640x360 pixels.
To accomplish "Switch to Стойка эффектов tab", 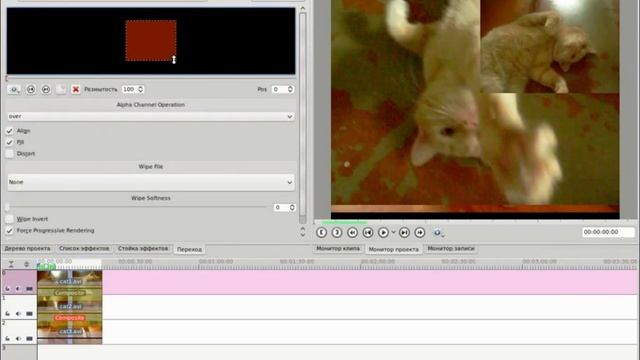I will pyautogui.click(x=143, y=249).
